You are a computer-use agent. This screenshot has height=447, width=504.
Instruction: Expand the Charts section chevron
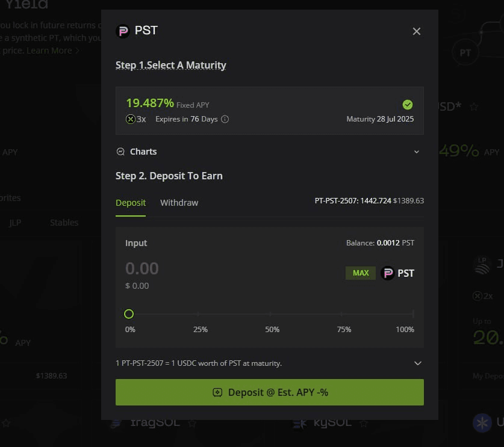click(x=416, y=152)
